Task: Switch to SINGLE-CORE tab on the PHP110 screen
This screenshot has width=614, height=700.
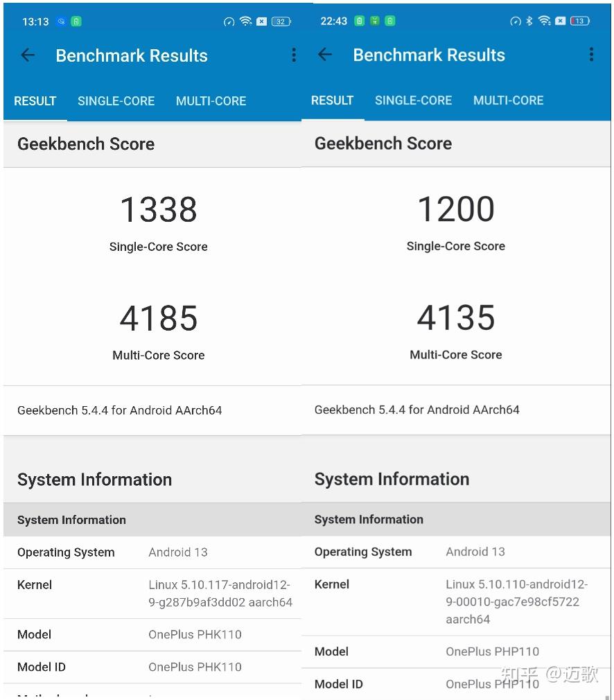Action: (413, 100)
